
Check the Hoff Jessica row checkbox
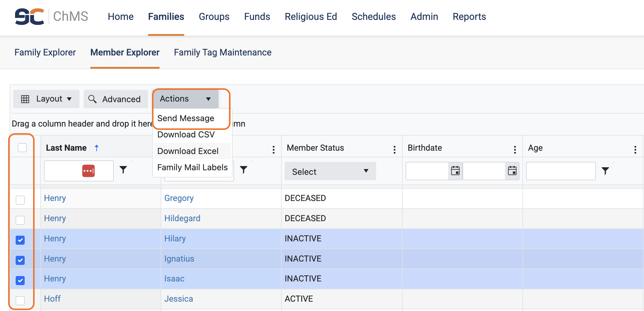coord(20,300)
